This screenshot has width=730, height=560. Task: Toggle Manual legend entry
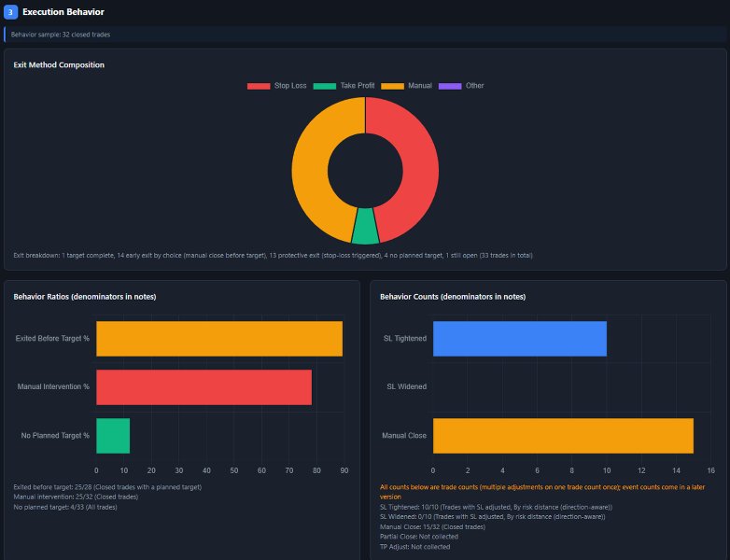406,86
